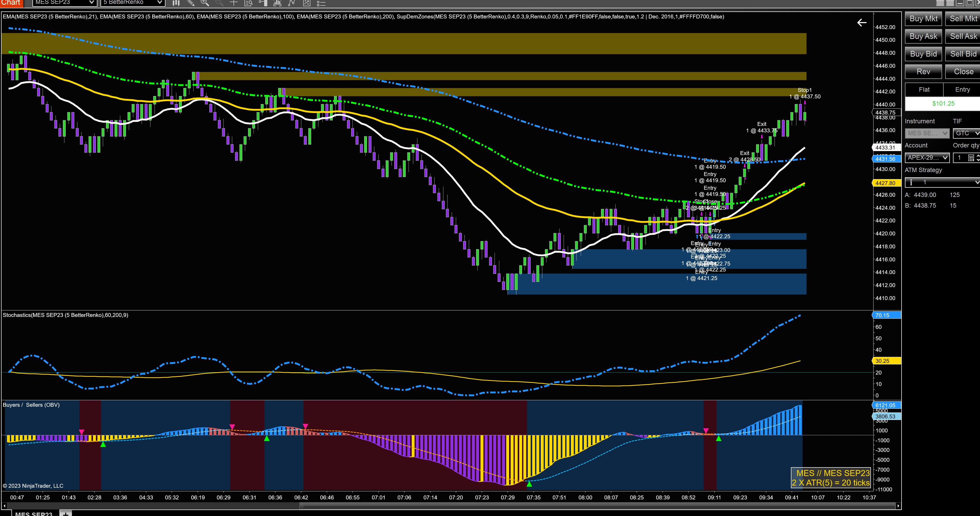Click the zoom out magnifier icon
The width and height of the screenshot is (980, 516).
(x=219, y=3)
